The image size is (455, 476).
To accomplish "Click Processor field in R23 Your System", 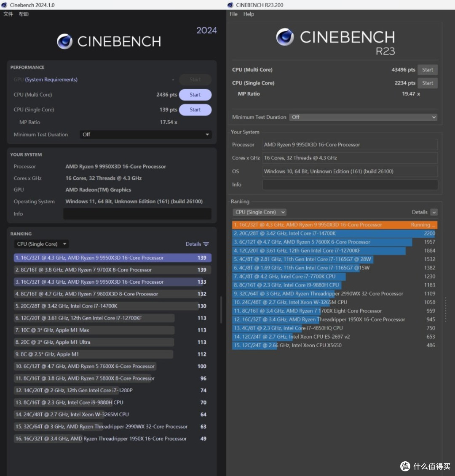I will point(350,144).
